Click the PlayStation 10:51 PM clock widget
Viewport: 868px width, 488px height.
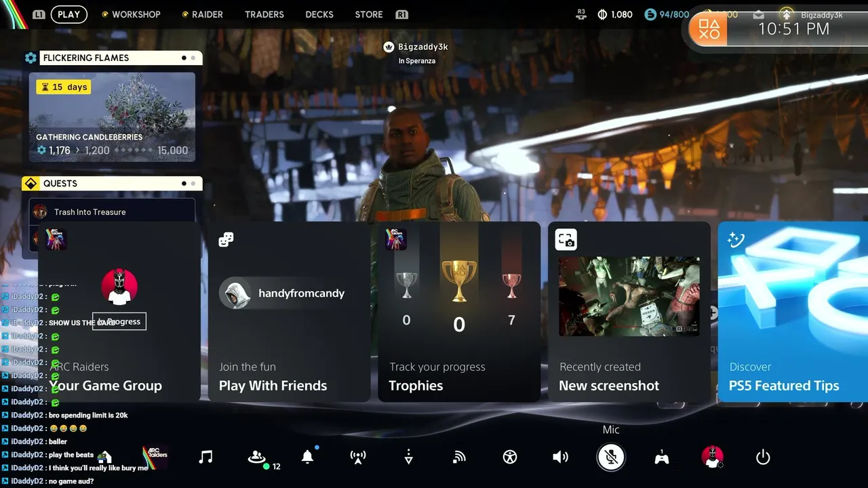pos(778,28)
